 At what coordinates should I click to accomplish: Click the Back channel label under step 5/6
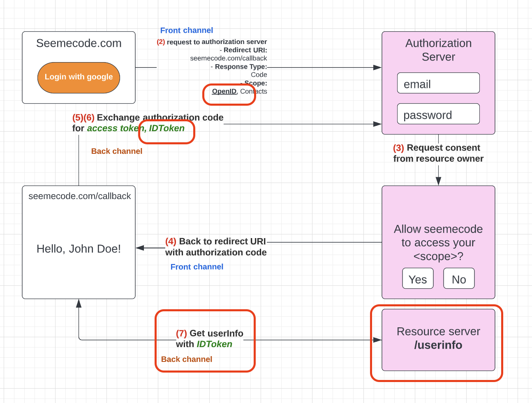click(x=116, y=151)
